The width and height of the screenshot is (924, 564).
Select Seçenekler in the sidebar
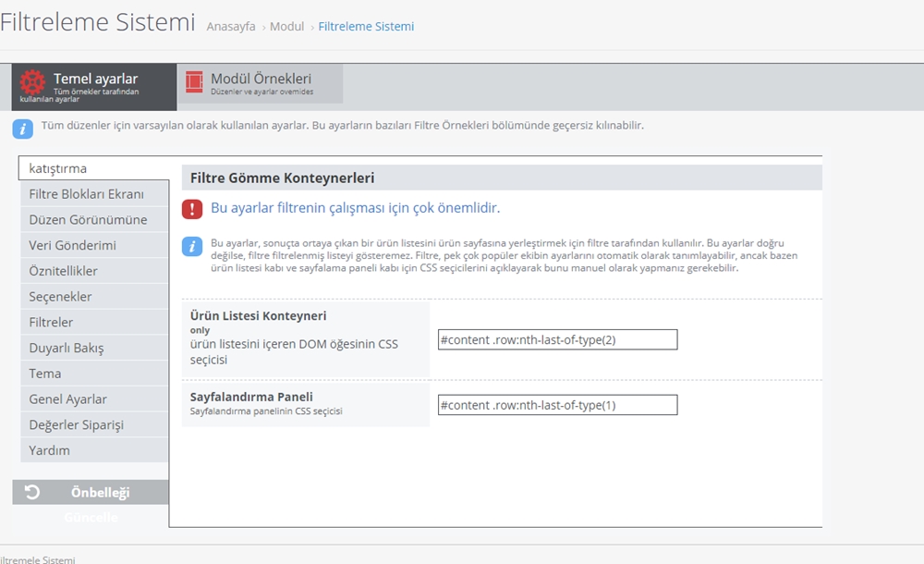[x=94, y=297]
